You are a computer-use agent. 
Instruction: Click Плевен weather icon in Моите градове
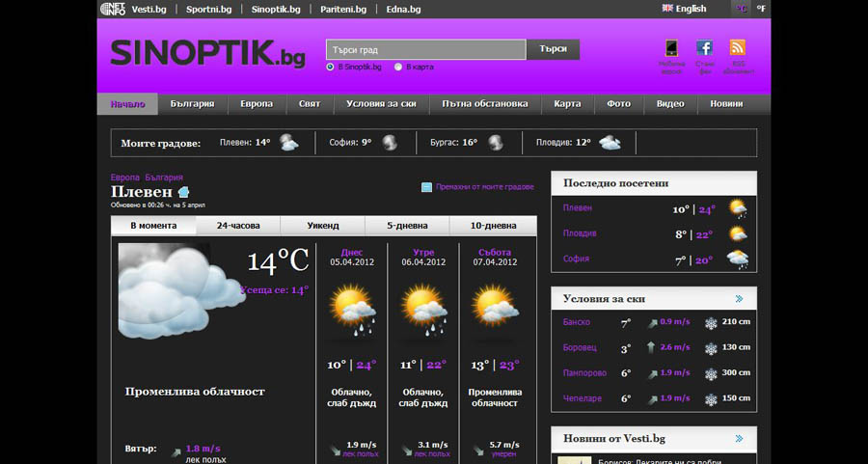click(x=288, y=143)
